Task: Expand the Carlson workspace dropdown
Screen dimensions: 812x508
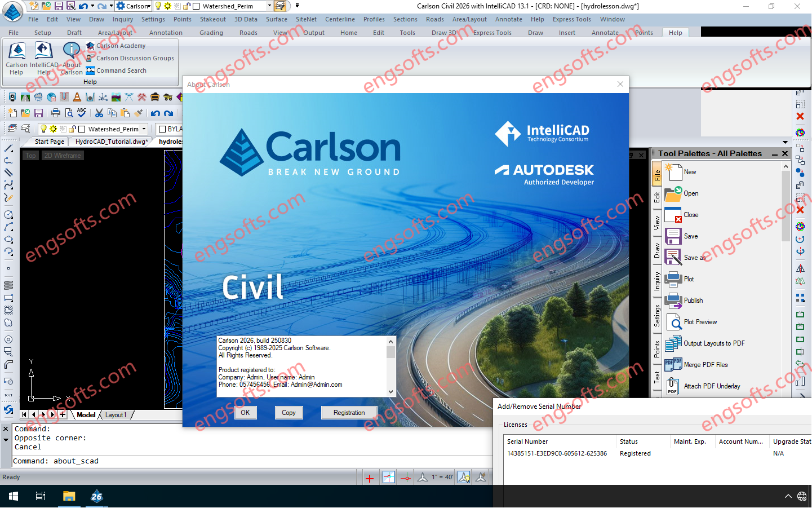Action: 148,6
